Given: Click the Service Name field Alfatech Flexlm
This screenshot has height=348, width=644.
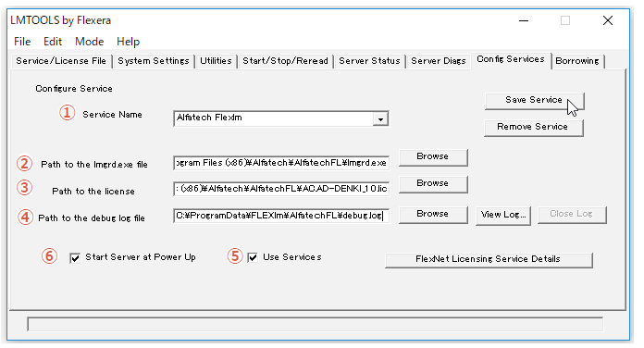Looking at the screenshot, I should (274, 118).
